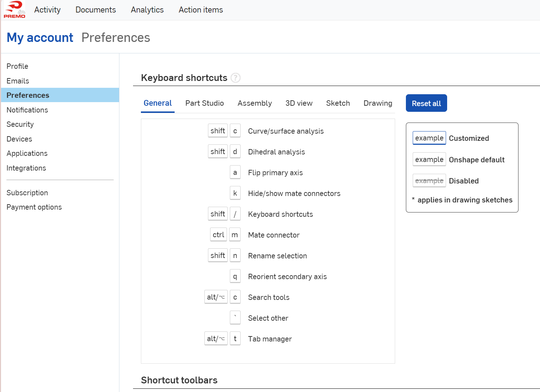Click the shift key for Rename selection
This screenshot has height=392, width=540.
[x=218, y=256]
